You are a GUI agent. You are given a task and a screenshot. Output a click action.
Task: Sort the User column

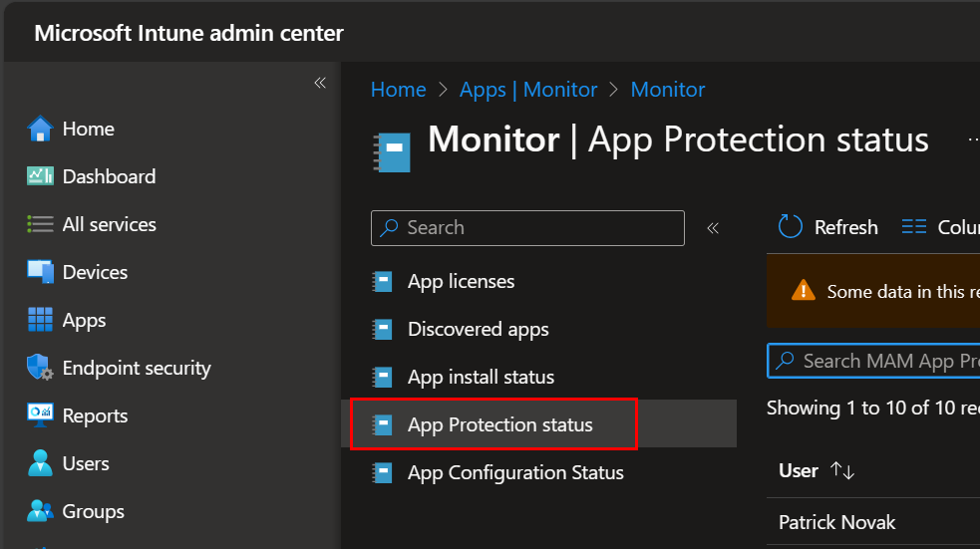pos(842,470)
